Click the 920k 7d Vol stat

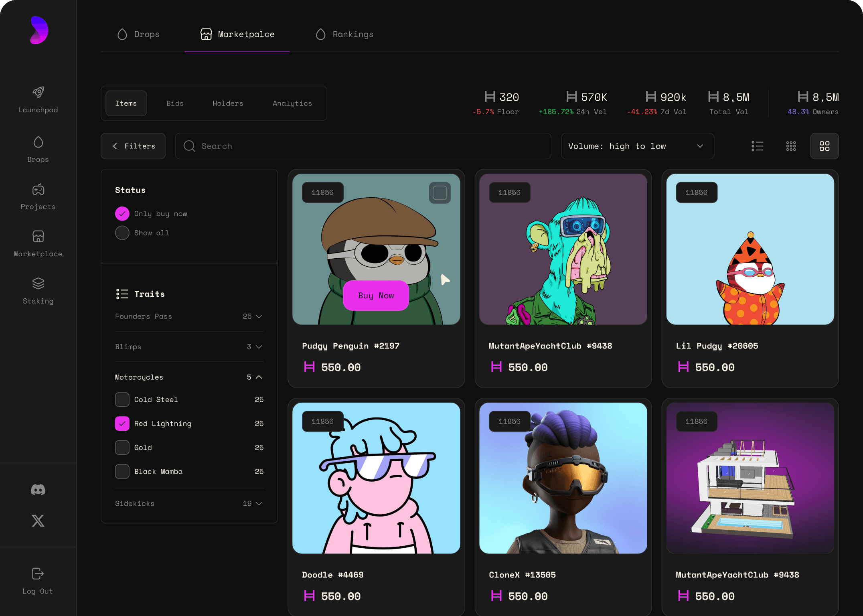point(657,103)
